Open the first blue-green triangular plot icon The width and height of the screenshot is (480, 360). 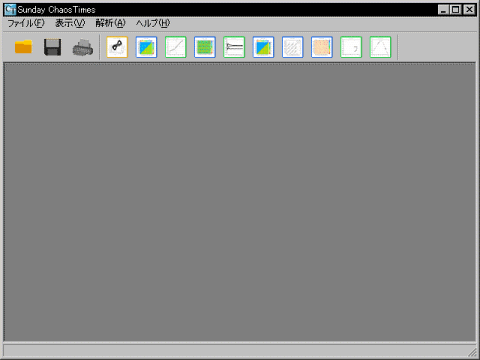pyautogui.click(x=146, y=47)
